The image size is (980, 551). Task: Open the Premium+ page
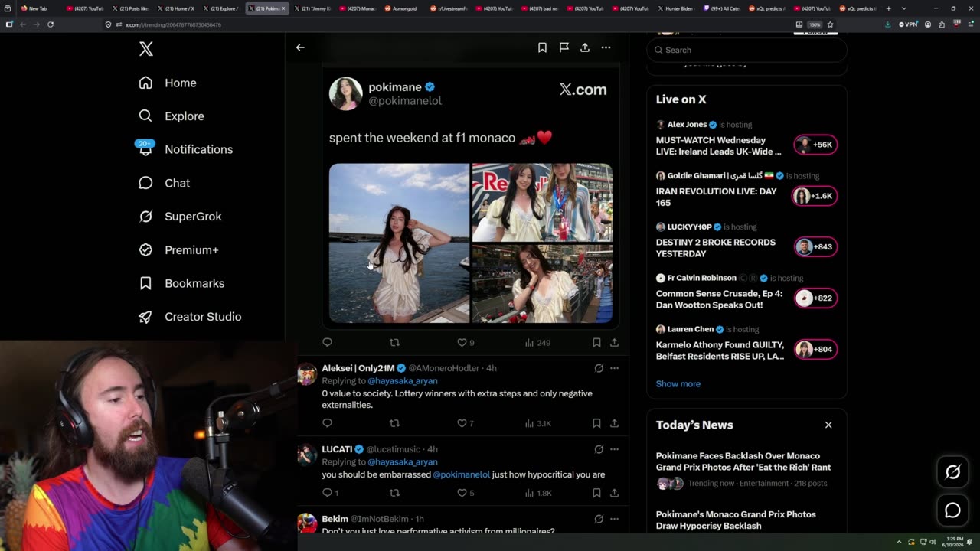coord(178,249)
